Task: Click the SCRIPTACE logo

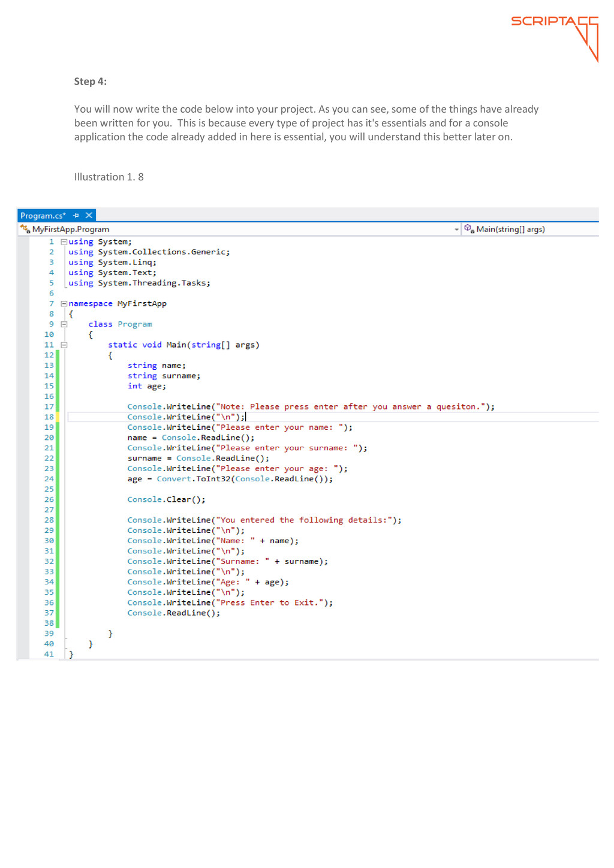Action: coord(555,38)
